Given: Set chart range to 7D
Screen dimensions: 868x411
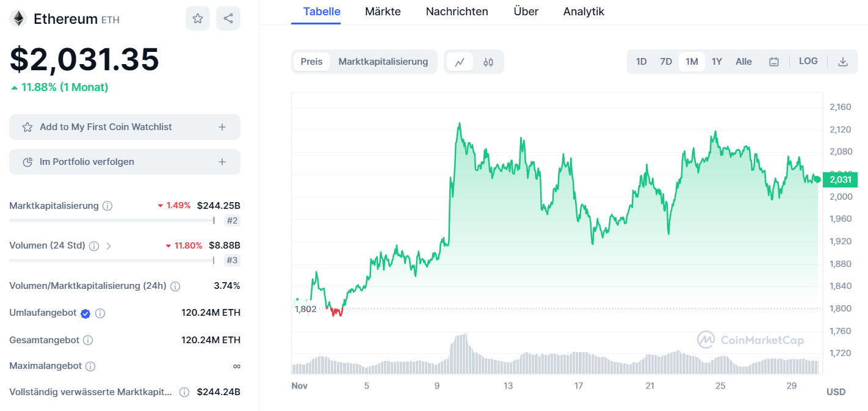Looking at the screenshot, I should (666, 62).
